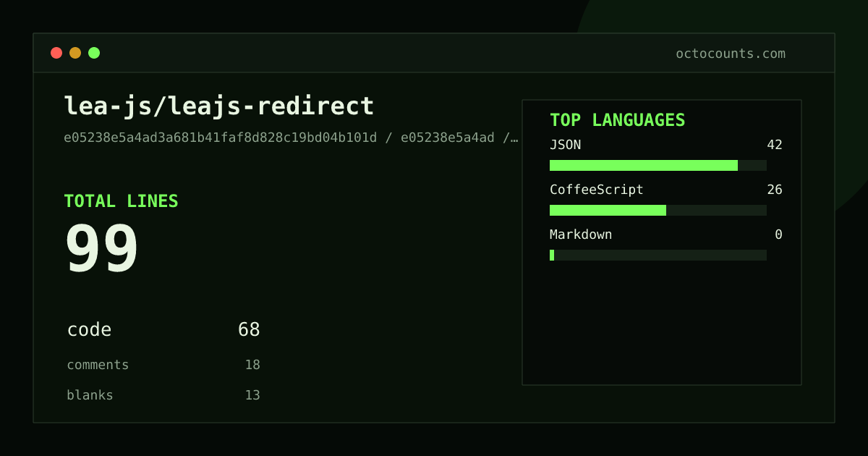This screenshot has height=456, width=868.
Task: Click the CoffeeScript progress bar
Action: click(x=658, y=210)
